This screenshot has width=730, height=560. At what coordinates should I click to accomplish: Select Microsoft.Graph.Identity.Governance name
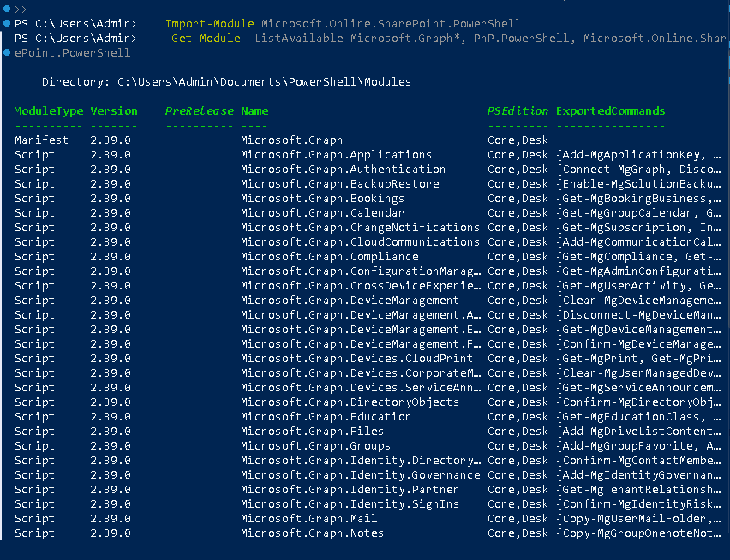(361, 475)
